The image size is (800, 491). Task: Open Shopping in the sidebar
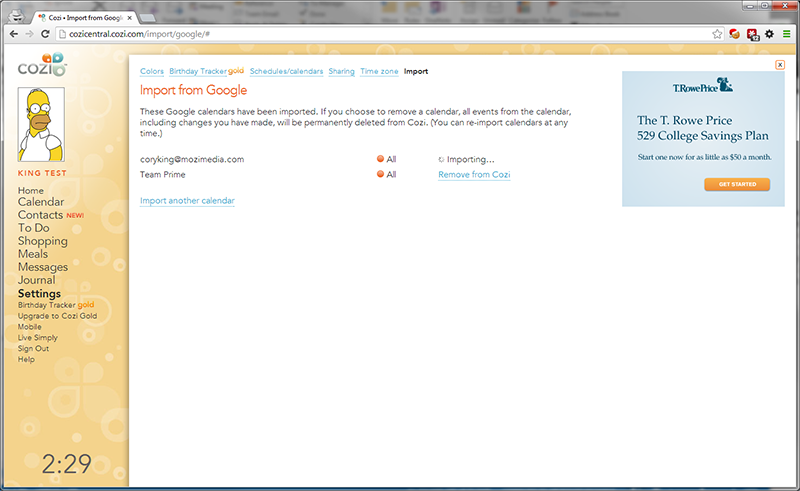pyautogui.click(x=42, y=241)
